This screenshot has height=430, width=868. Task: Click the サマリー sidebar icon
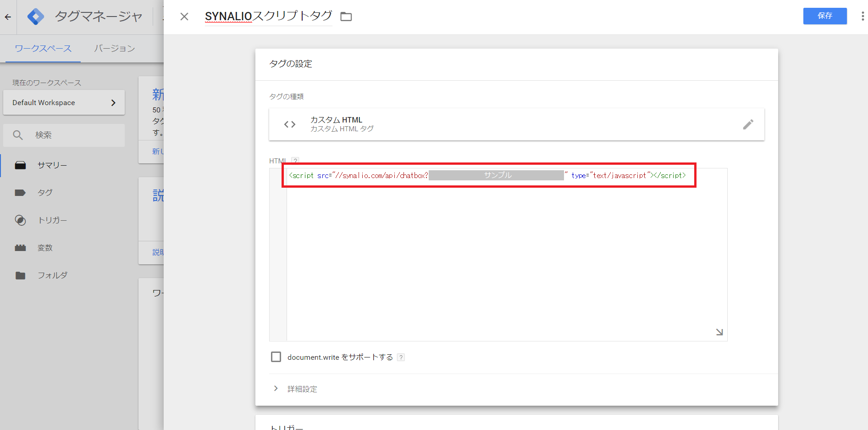[20, 165]
